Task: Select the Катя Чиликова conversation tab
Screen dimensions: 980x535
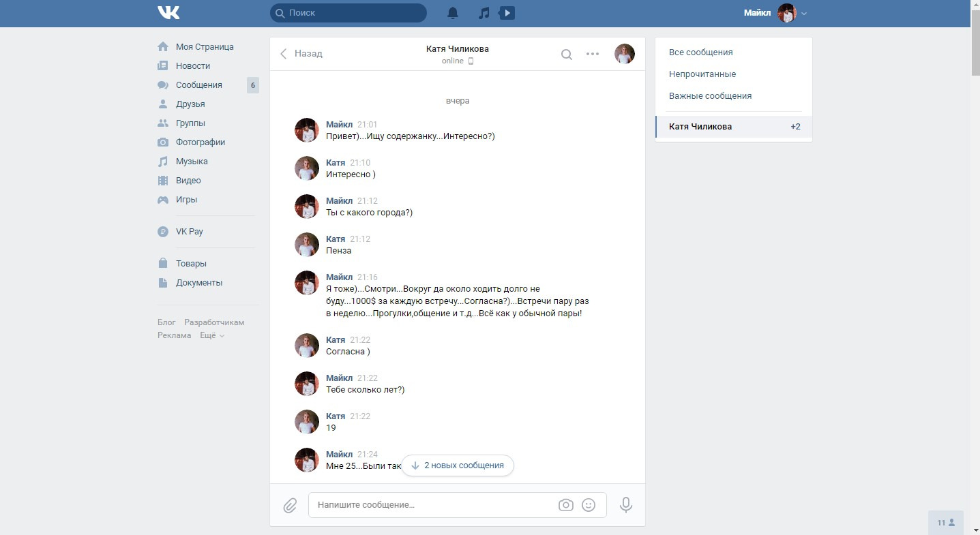Action: [734, 127]
